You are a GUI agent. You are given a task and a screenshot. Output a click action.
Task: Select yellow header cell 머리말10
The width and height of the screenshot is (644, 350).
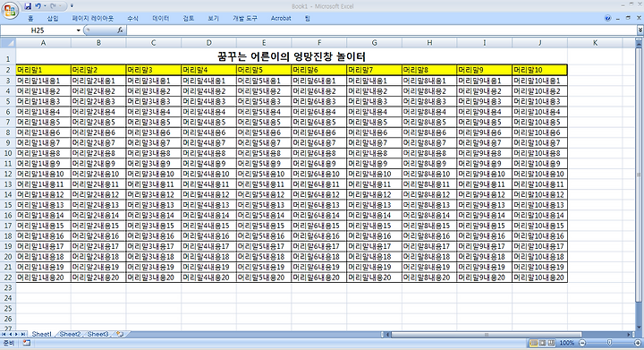click(x=539, y=70)
